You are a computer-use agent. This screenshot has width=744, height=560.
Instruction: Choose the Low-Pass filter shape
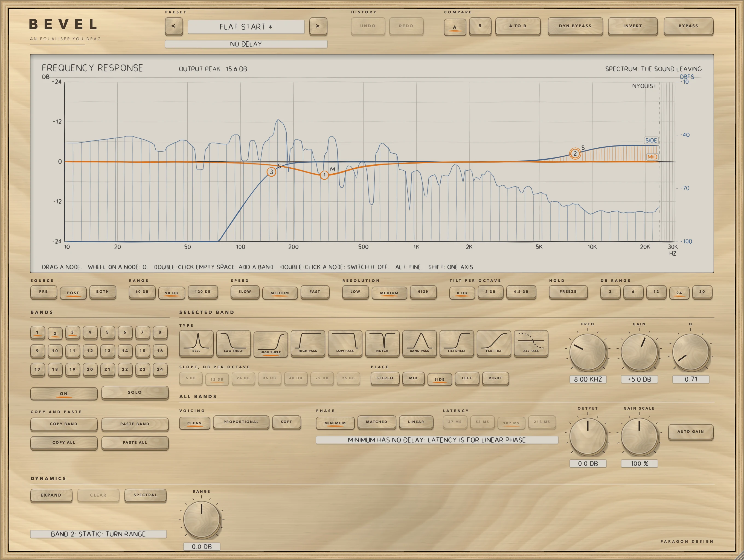[345, 343]
